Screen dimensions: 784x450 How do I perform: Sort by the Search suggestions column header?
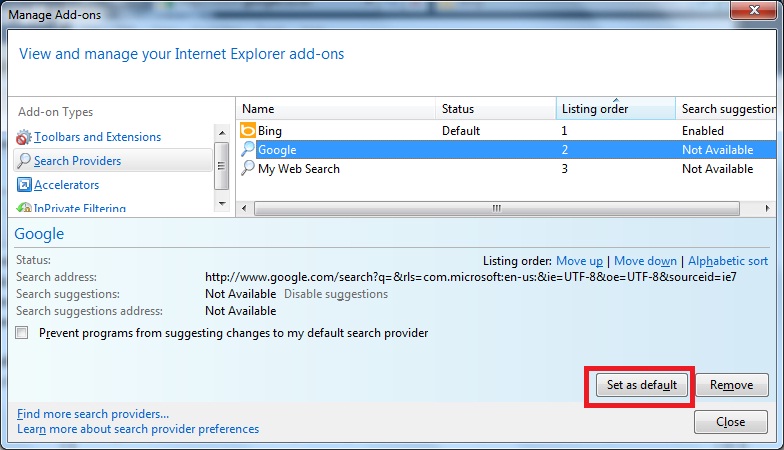(728, 108)
